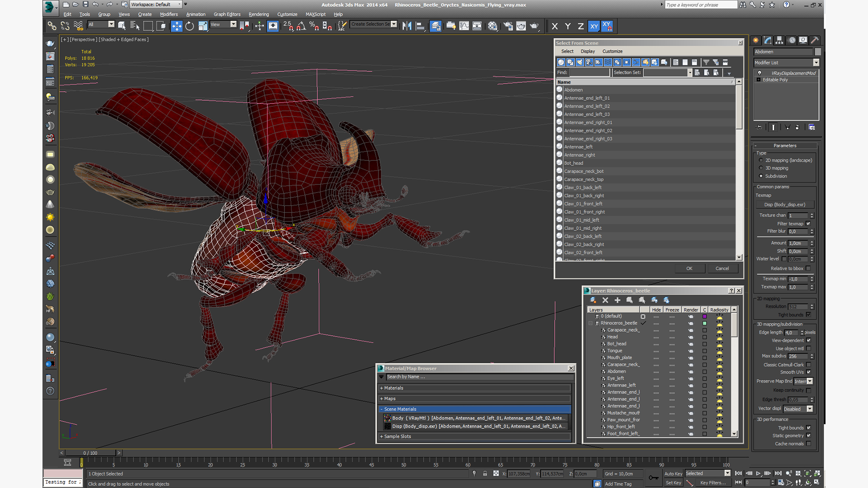The width and height of the screenshot is (868, 488).
Task: Open the Material Editor icon
Action: pos(492,26)
